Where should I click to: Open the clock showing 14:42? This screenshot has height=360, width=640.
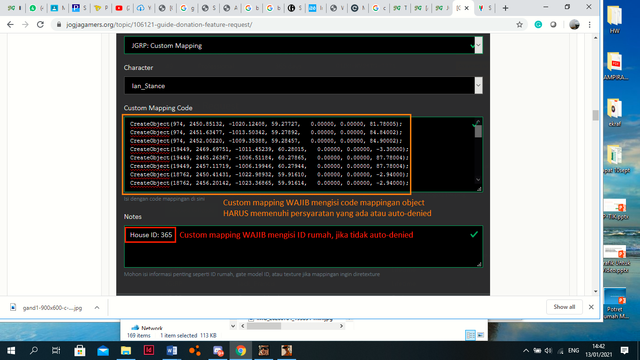pos(598,351)
